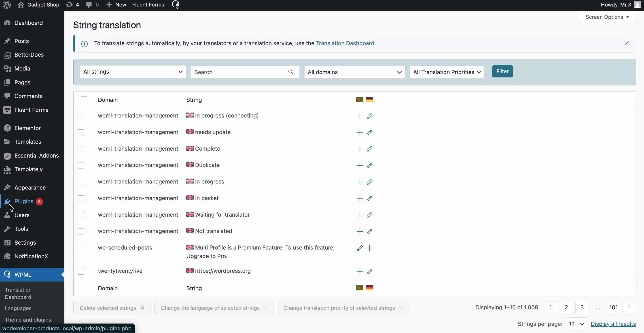
Task: Select Templates in the sidebar menu
Action: pyautogui.click(x=28, y=142)
